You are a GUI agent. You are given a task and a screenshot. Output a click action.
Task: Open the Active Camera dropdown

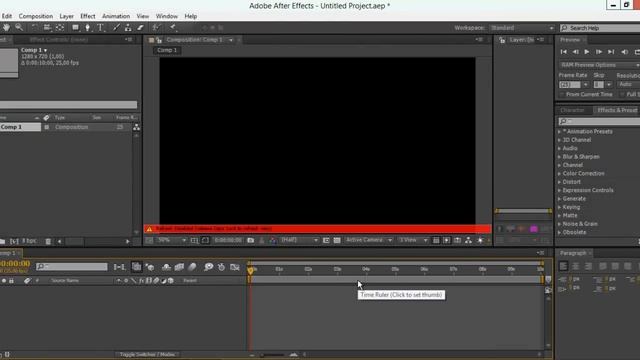[x=368, y=240]
